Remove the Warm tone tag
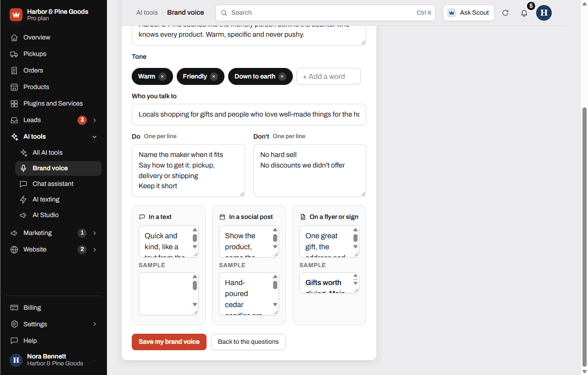The width and height of the screenshot is (588, 375). pos(162,77)
